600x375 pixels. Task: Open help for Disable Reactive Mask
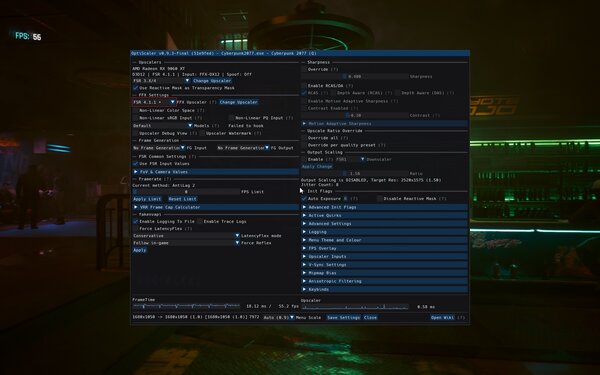pos(442,199)
